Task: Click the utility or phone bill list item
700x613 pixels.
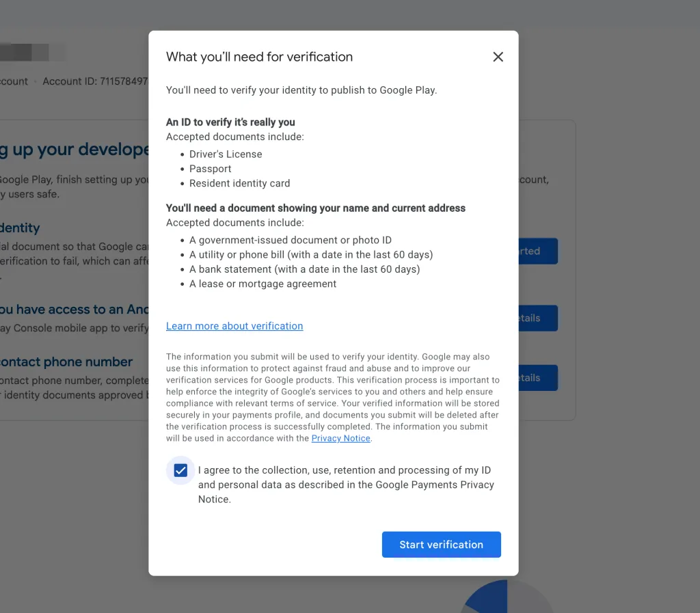Action: click(311, 254)
